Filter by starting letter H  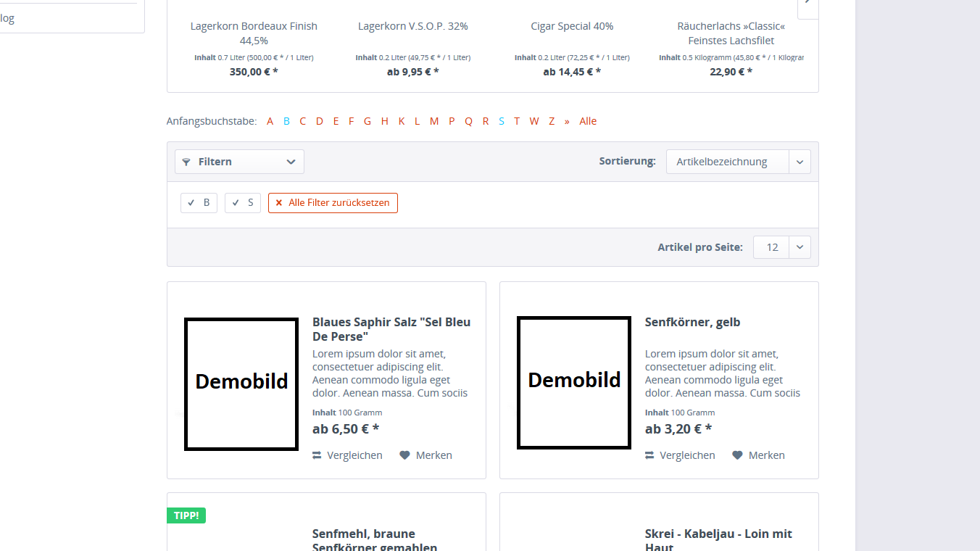click(385, 121)
